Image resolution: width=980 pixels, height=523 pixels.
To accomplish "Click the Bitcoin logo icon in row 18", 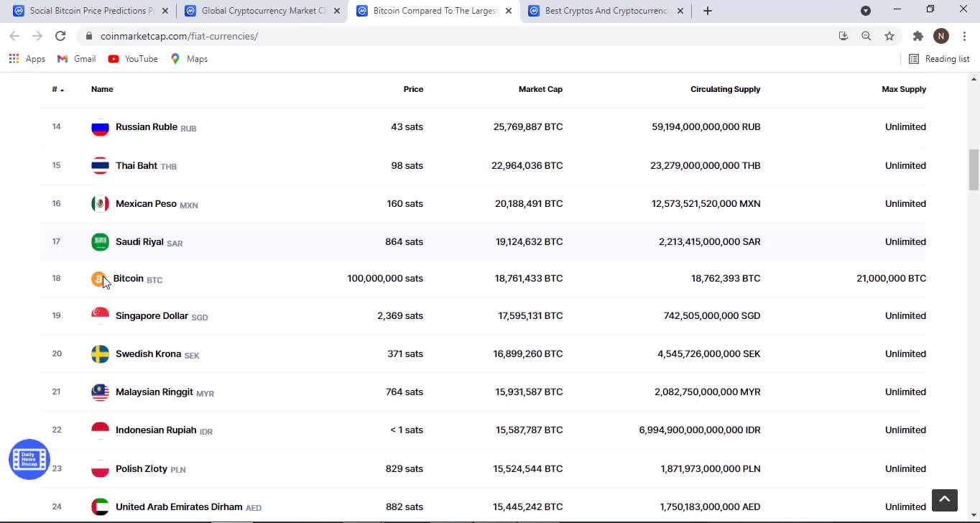I will tap(98, 279).
